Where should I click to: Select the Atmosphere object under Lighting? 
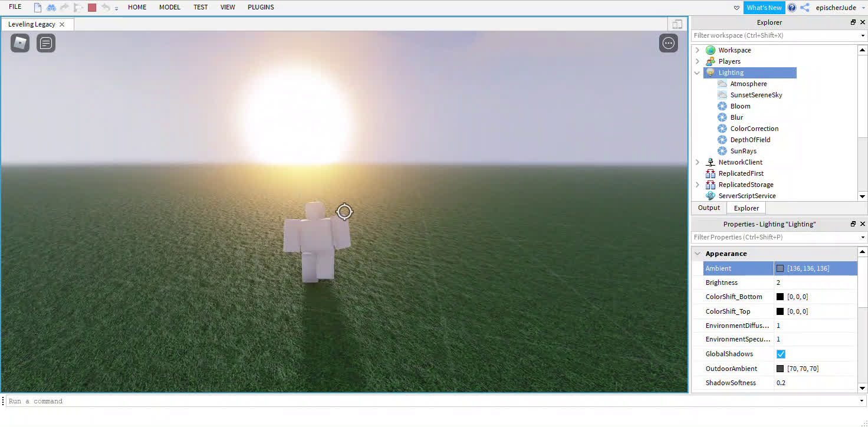(x=748, y=83)
